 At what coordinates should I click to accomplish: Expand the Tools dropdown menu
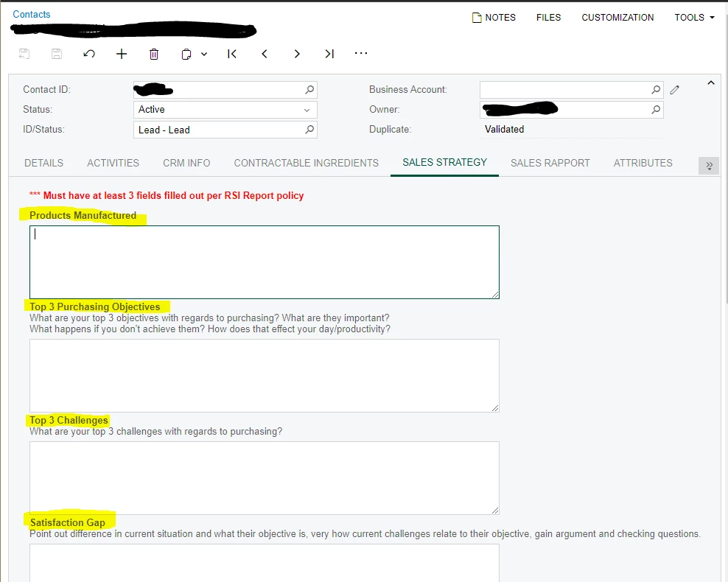click(694, 18)
